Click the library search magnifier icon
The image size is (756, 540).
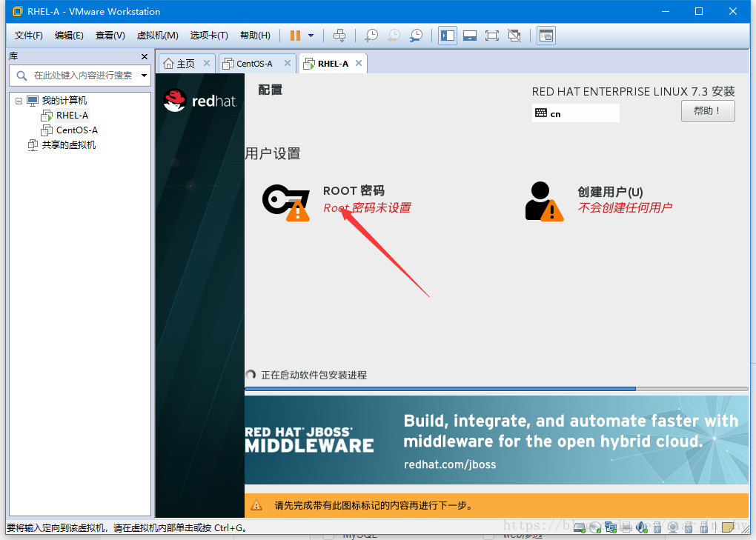pyautogui.click(x=21, y=76)
